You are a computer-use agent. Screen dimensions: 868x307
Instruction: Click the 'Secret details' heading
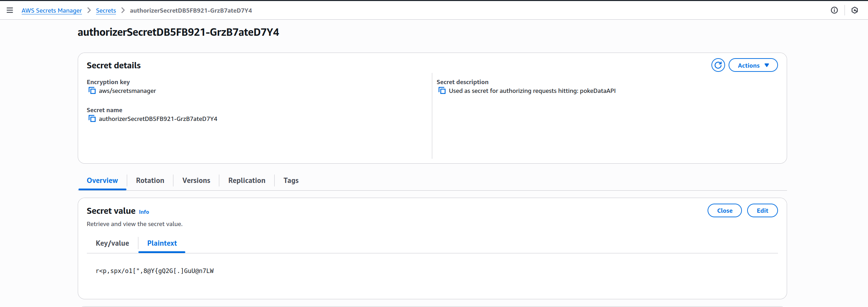(113, 66)
